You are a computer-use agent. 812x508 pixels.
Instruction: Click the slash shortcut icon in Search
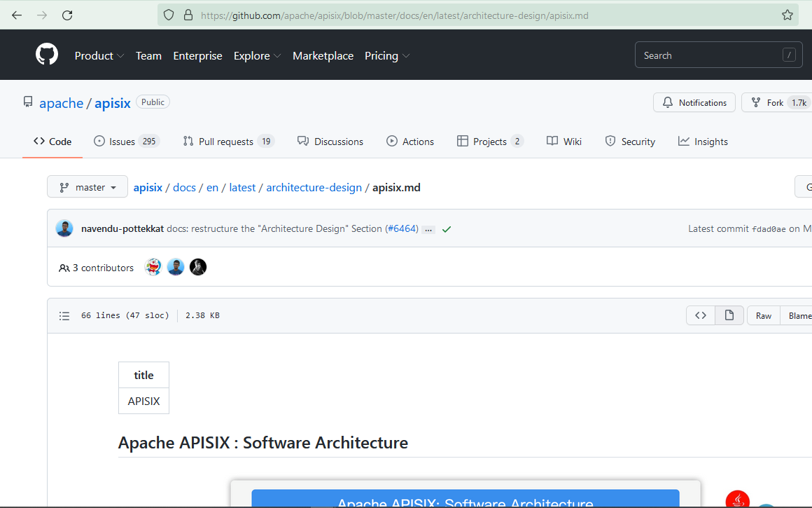[x=789, y=55]
